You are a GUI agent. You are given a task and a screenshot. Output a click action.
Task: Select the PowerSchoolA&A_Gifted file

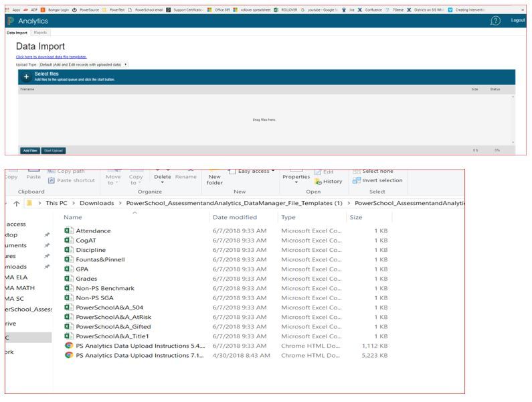tap(113, 326)
